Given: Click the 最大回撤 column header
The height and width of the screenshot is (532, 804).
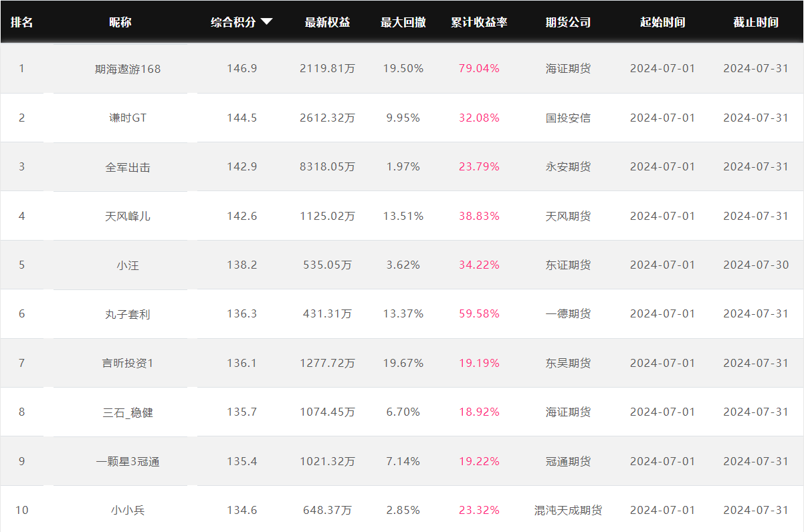Looking at the screenshot, I should 403,22.
